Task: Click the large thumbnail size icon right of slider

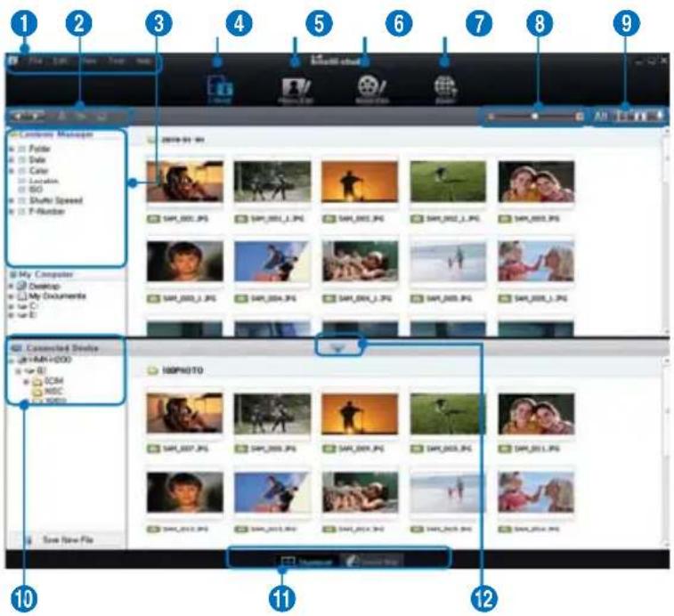Action: [x=580, y=116]
